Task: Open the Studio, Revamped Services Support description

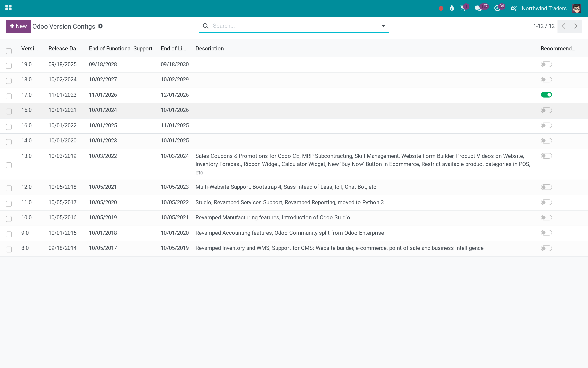Action: pos(289,202)
